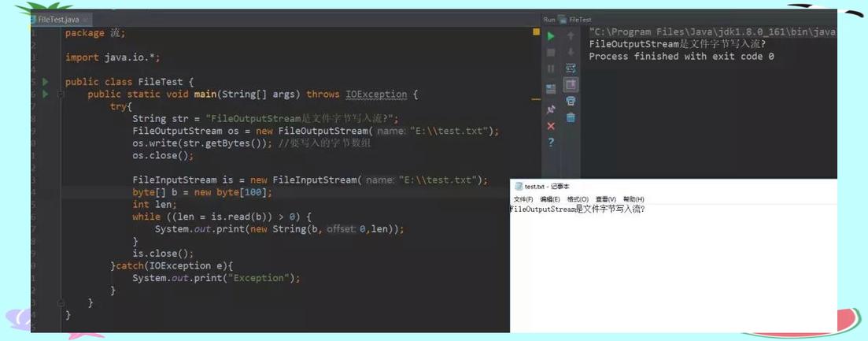Click the Pause output icon in Run panel
This screenshot has width=868, height=341.
551,69
